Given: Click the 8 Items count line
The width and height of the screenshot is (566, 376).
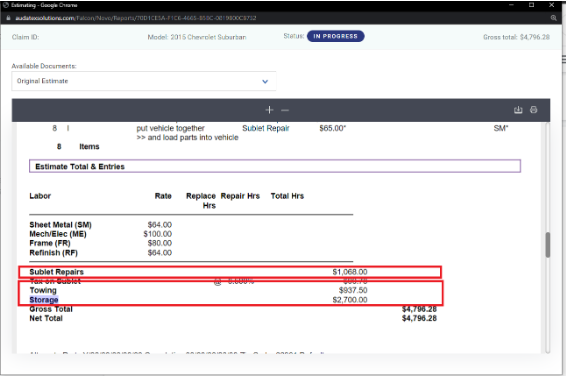Looking at the screenshot, I should (78, 147).
